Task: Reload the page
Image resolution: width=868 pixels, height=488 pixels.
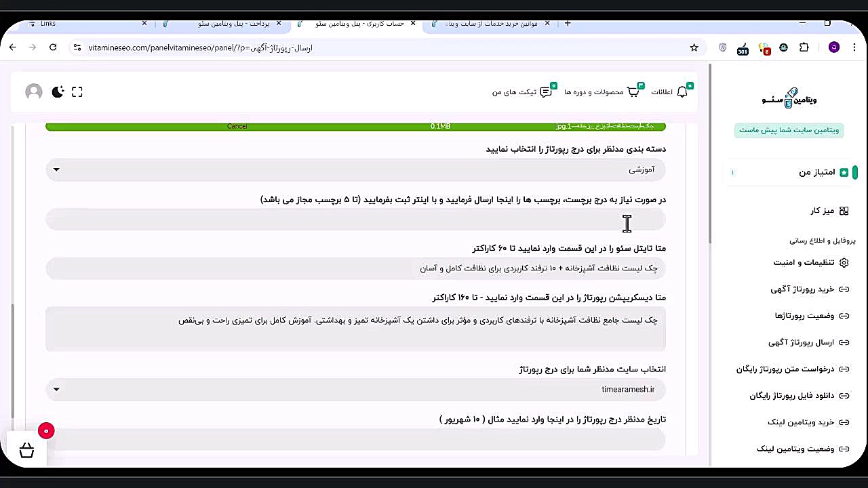Action: (x=53, y=47)
